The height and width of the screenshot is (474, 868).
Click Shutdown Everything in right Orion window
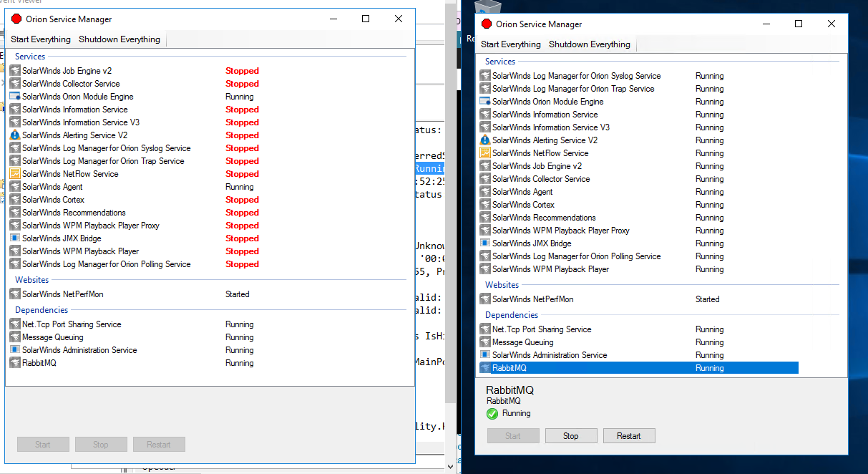coord(590,44)
